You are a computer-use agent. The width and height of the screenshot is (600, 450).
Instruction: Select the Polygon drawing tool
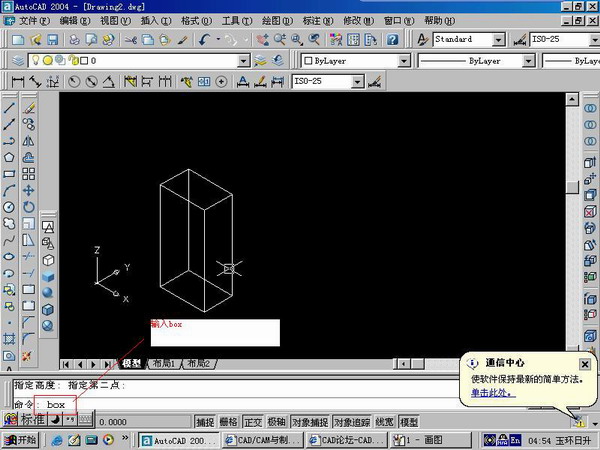click(x=9, y=156)
